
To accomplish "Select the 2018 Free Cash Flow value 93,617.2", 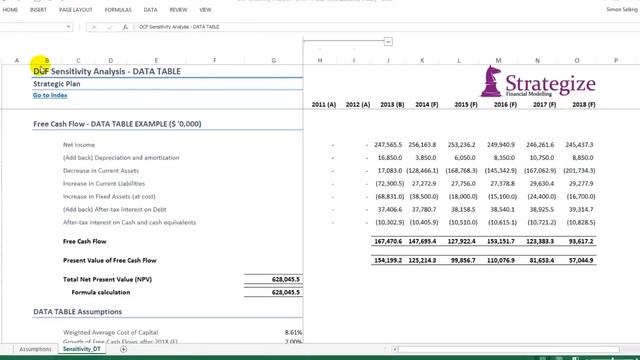I will pyautogui.click(x=581, y=242).
